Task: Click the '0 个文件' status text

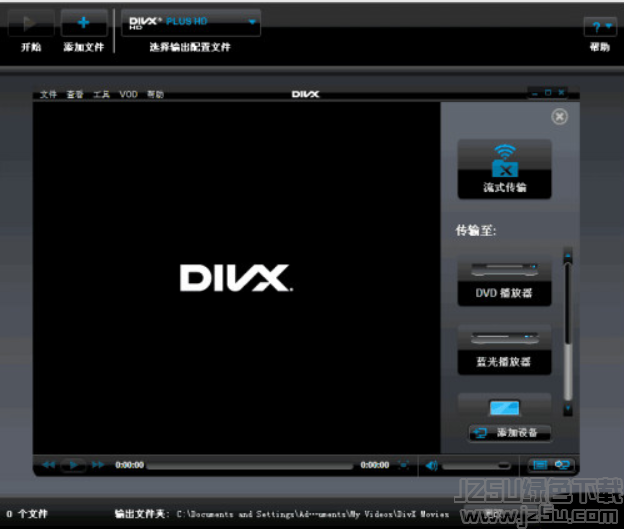Action: tap(27, 514)
